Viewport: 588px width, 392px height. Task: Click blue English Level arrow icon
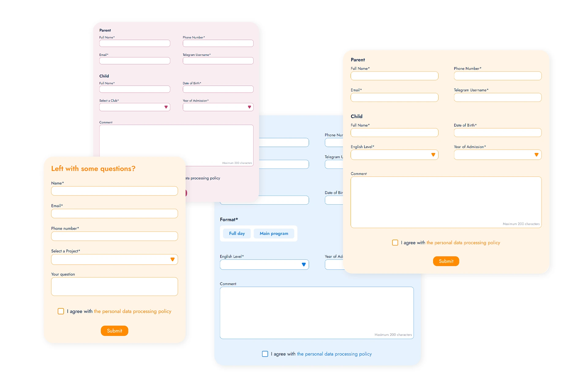point(303,265)
